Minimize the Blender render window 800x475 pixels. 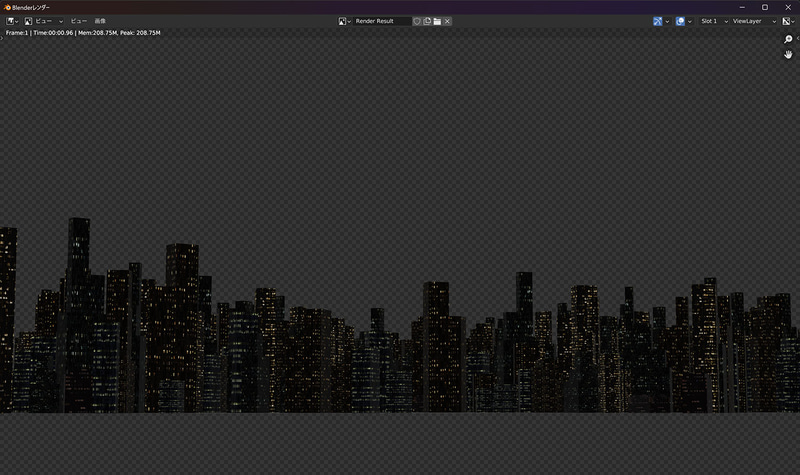tap(742, 7)
